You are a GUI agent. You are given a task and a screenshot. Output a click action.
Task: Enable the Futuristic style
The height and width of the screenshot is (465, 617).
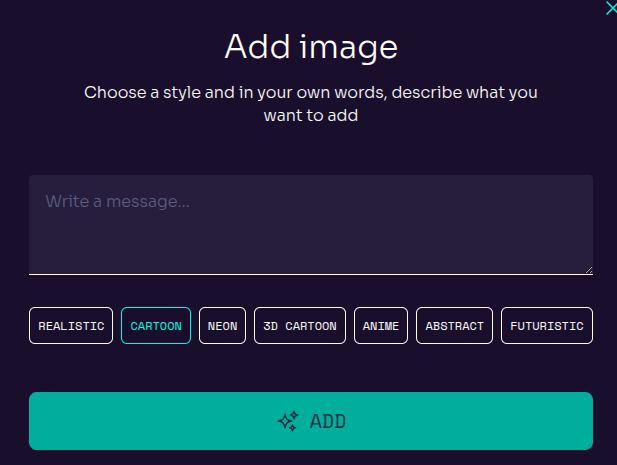coord(547,326)
